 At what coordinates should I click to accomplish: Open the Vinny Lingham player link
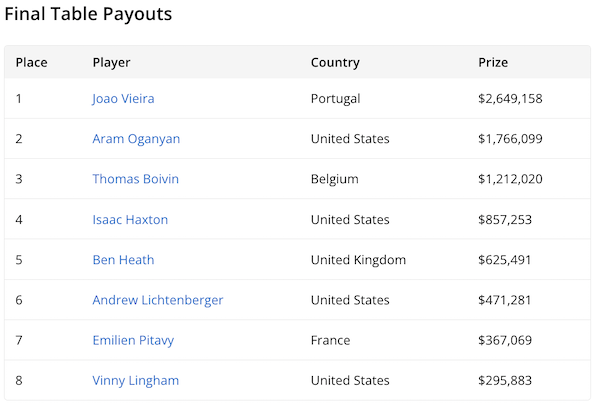(135, 380)
